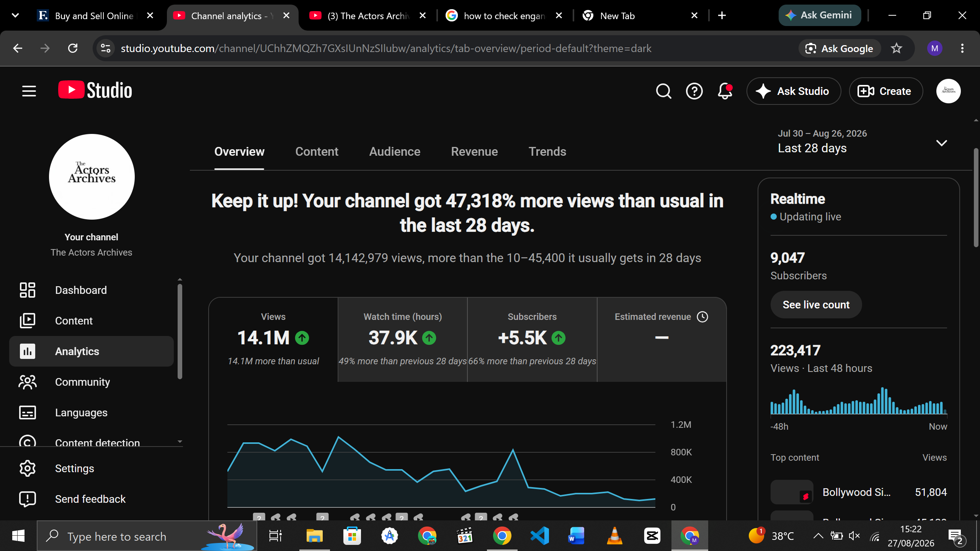
Task: Close the Buy and Sell Online tab
Action: [x=150, y=15]
